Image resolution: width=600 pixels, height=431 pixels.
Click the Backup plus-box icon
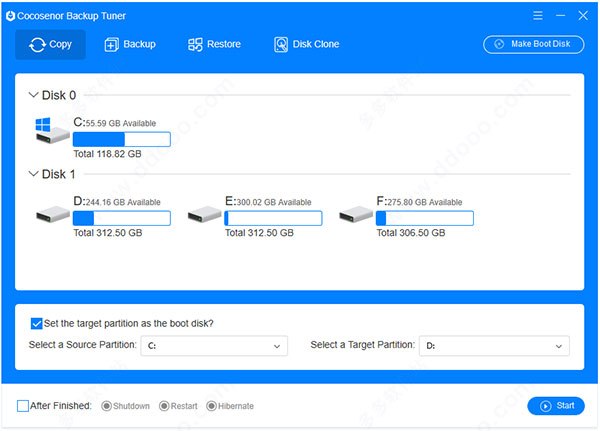pyautogui.click(x=111, y=45)
